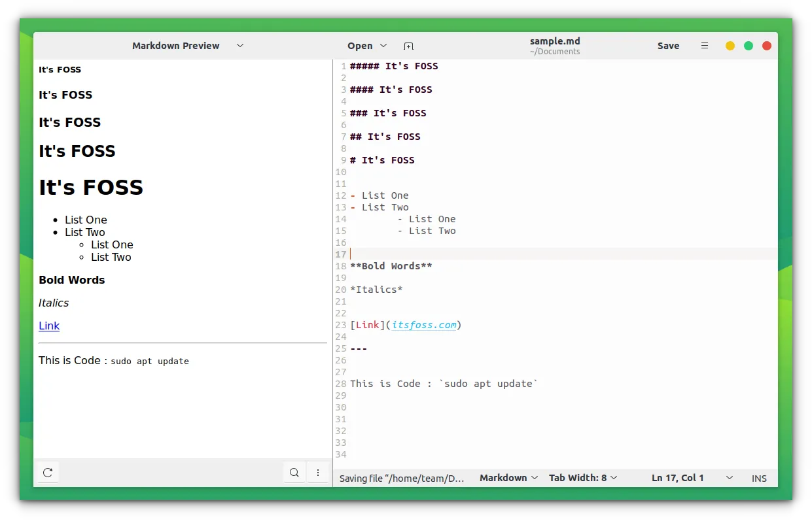This screenshot has width=812, height=521.
Task: Expand the Markdown Preview panel switcher
Action: tap(240, 46)
